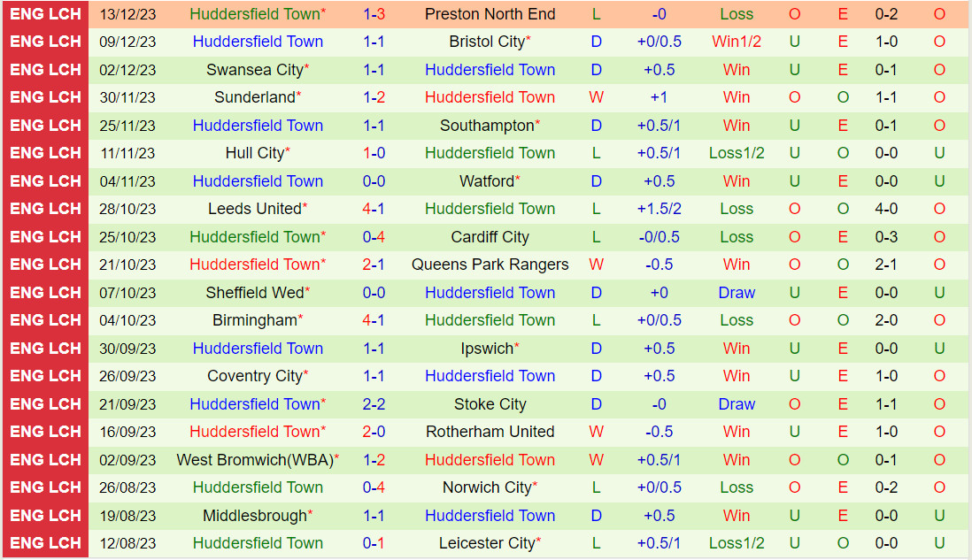Screen dimensions: 972x560
Task: Open Swansea City team link
Action: coord(255,69)
